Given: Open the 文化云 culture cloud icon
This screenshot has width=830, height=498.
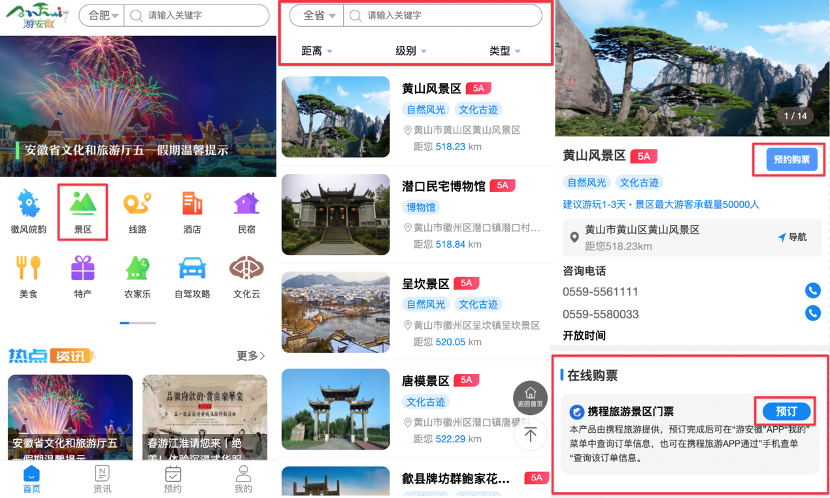Looking at the screenshot, I should coord(247,268).
